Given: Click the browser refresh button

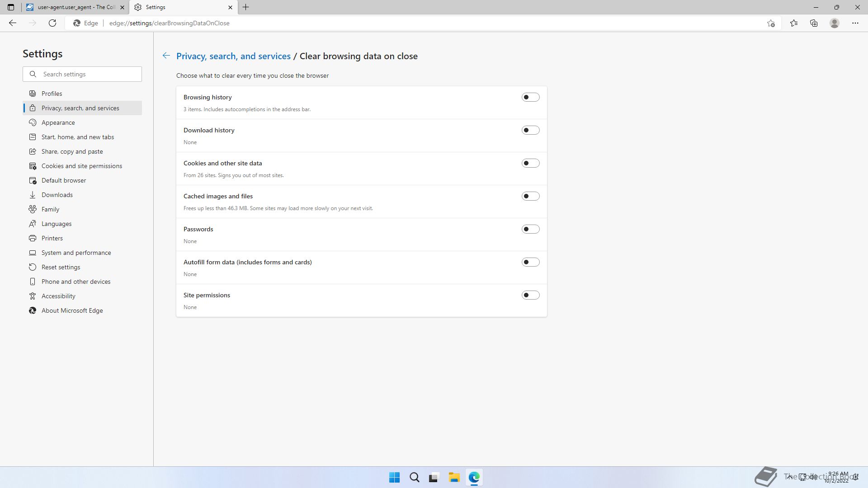Looking at the screenshot, I should 52,23.
